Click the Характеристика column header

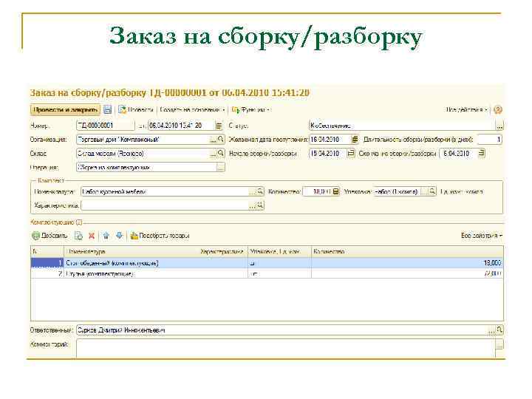point(222,252)
